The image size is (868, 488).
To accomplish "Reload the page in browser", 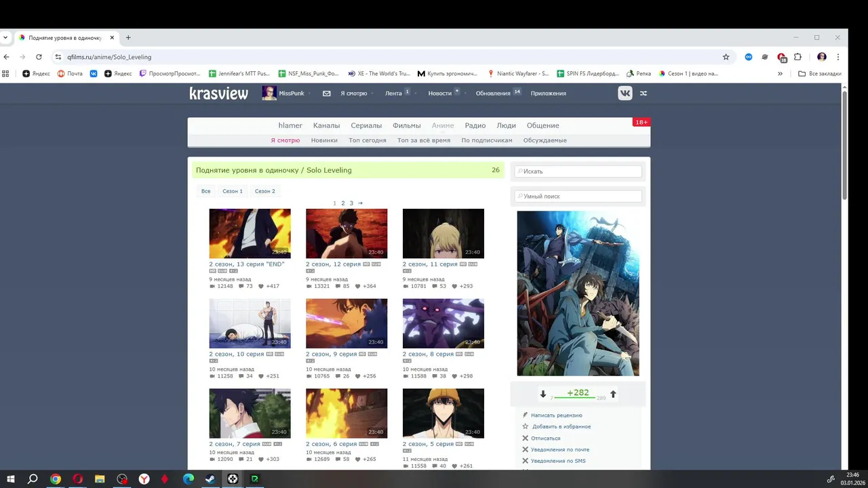I will [x=39, y=57].
